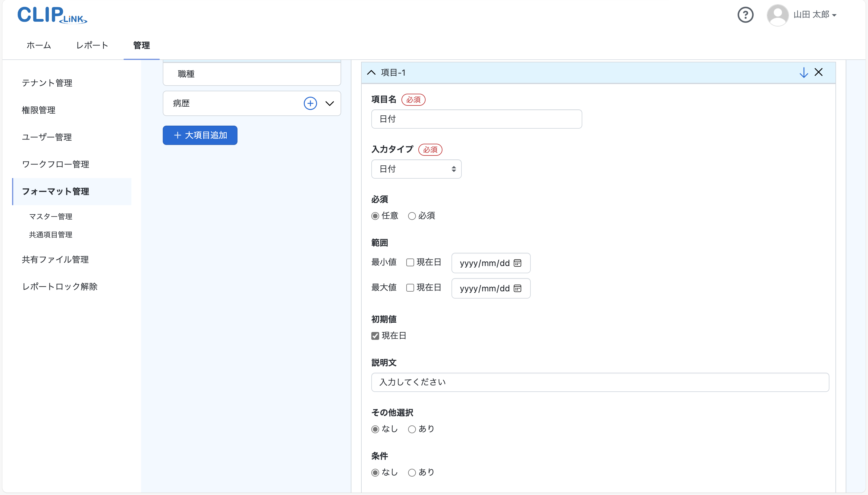
Task: Uncheck 現在日 under 初期値
Action: coord(375,336)
